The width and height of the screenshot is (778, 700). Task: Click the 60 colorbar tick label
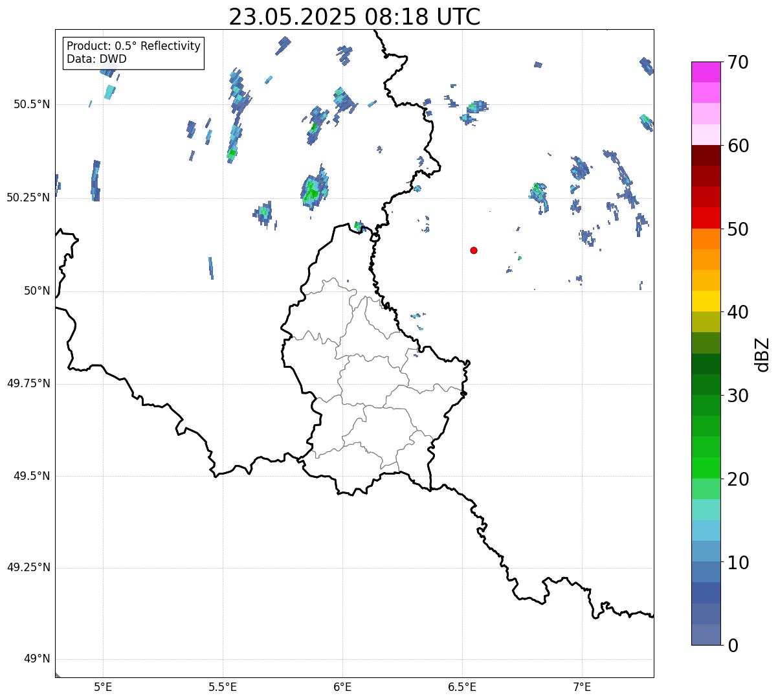pyautogui.click(x=738, y=146)
